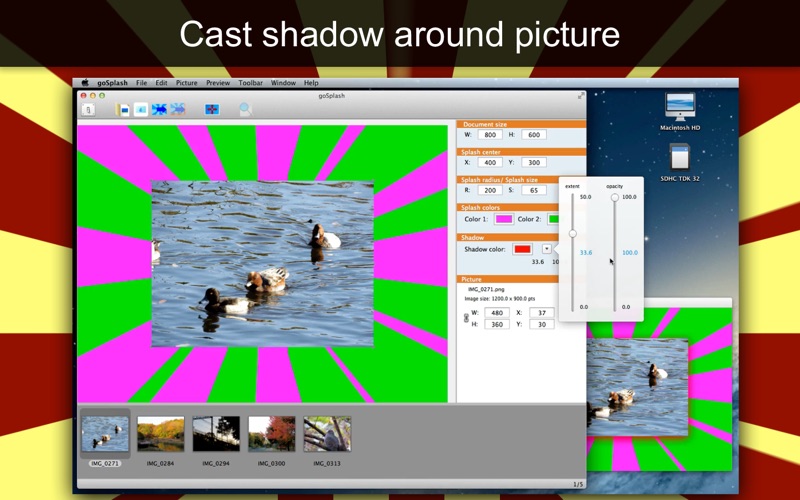Click the Picture X field showing 37

click(x=542, y=313)
